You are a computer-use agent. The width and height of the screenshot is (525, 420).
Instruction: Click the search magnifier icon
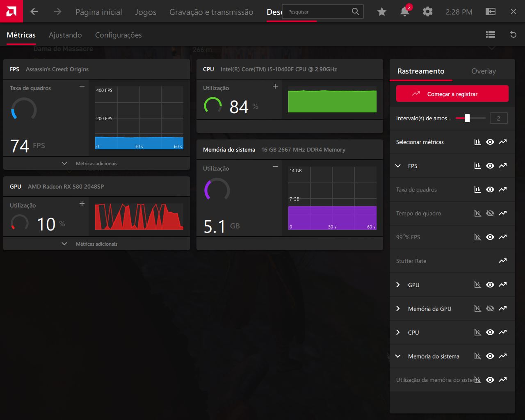click(356, 11)
